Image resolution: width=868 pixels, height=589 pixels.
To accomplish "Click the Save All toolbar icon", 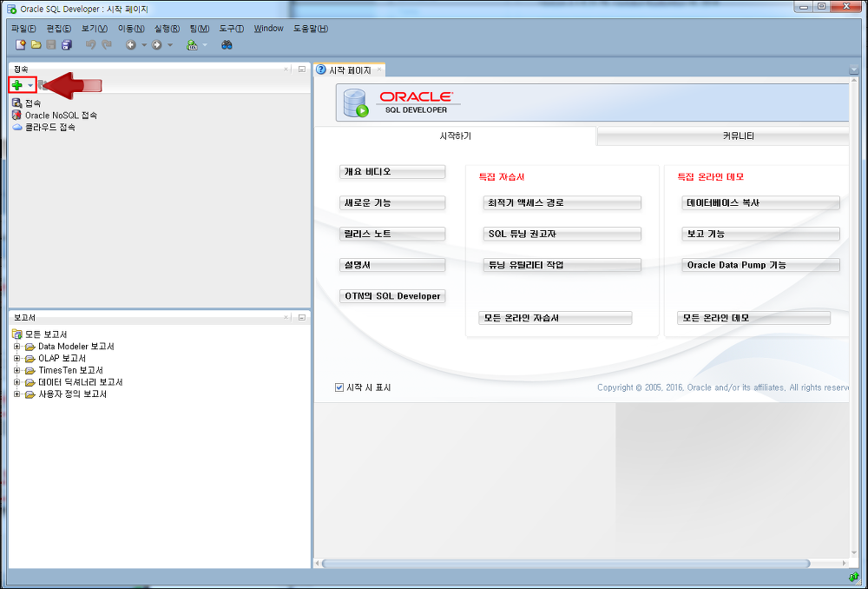I will (67, 45).
